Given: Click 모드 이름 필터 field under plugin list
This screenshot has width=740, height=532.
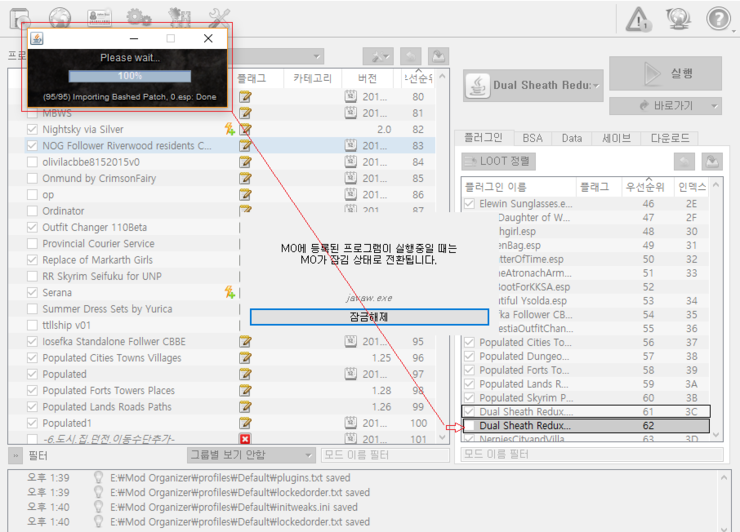Looking at the screenshot, I should pos(592,454).
